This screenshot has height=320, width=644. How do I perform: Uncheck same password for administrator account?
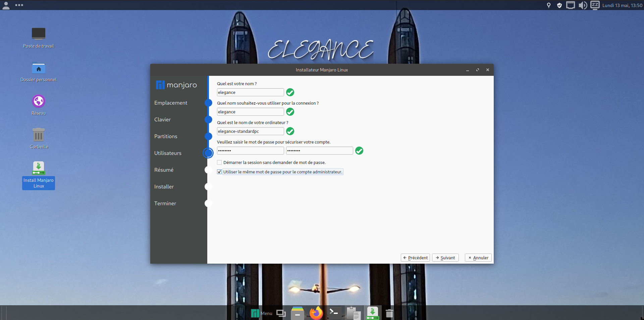(219, 172)
